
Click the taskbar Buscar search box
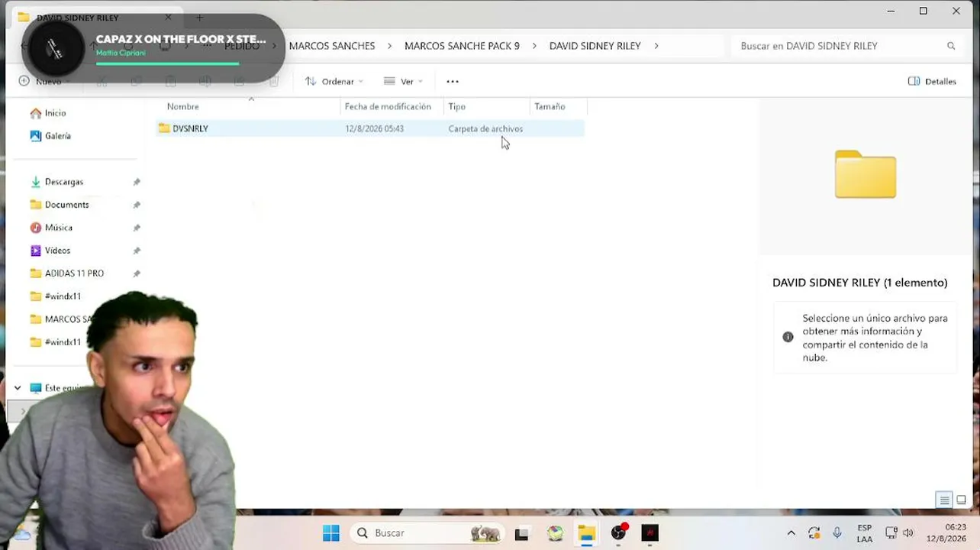click(427, 532)
